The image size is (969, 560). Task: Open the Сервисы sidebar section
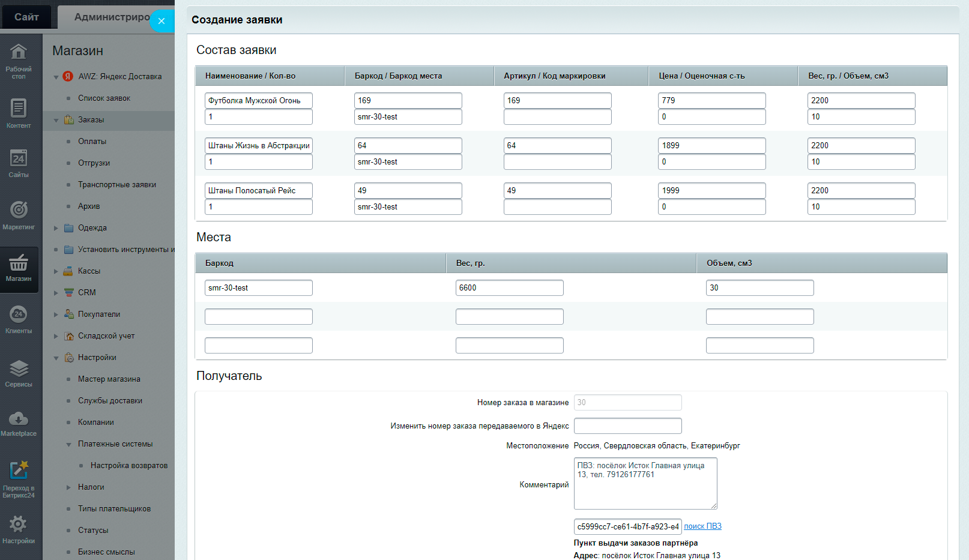click(x=19, y=373)
